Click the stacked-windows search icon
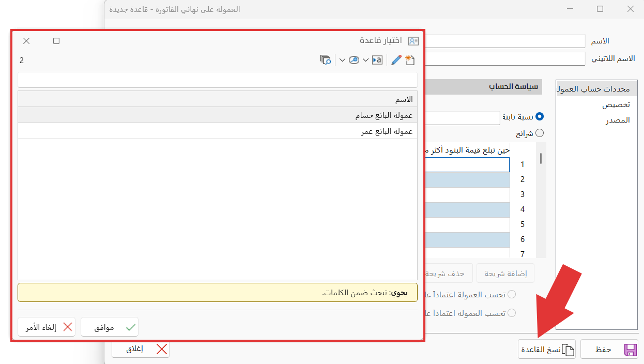644x364 pixels. (x=326, y=60)
